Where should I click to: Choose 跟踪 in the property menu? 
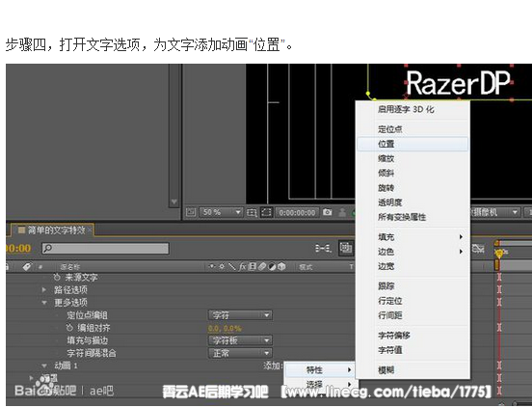(412, 286)
